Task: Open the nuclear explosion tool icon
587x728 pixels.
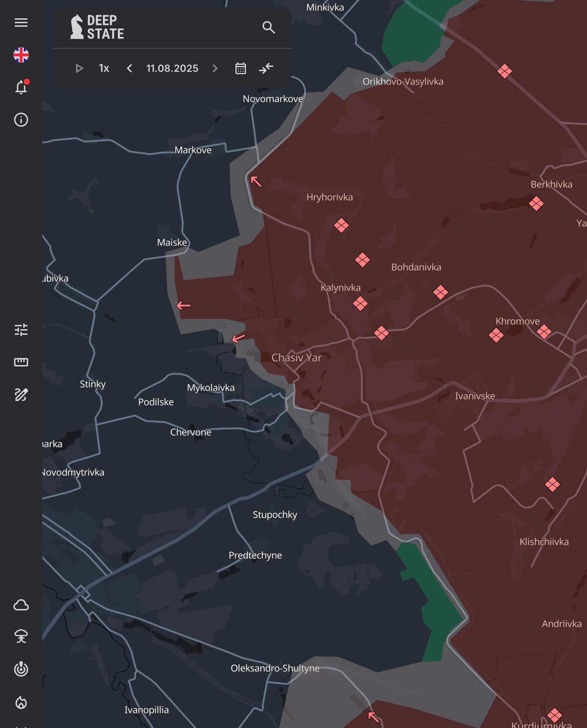Action: click(x=21, y=636)
